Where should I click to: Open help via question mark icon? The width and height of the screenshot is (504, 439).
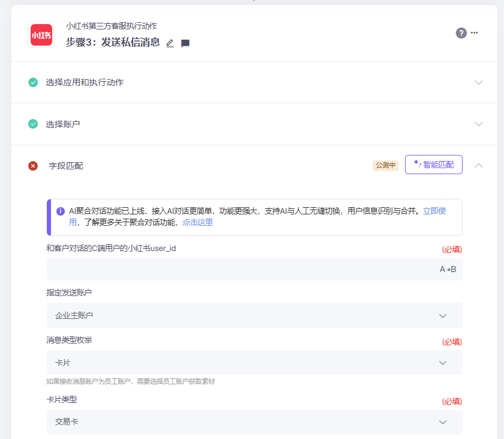461,33
